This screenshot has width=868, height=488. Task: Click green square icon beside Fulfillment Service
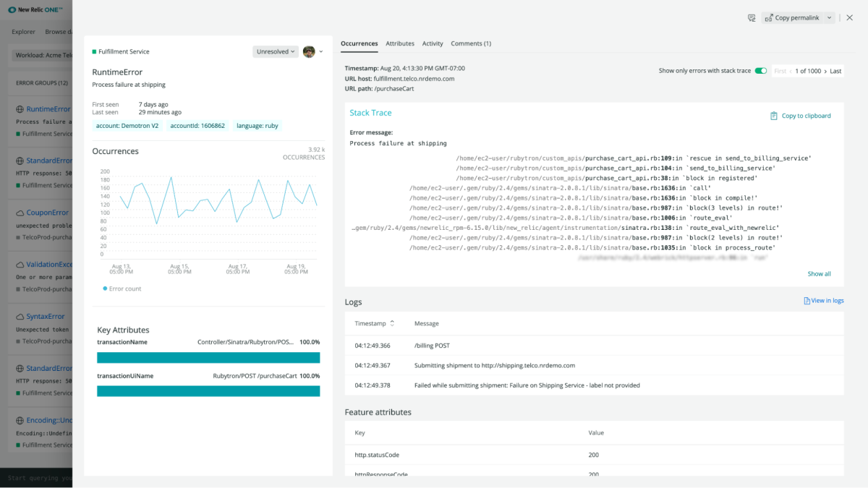click(94, 52)
